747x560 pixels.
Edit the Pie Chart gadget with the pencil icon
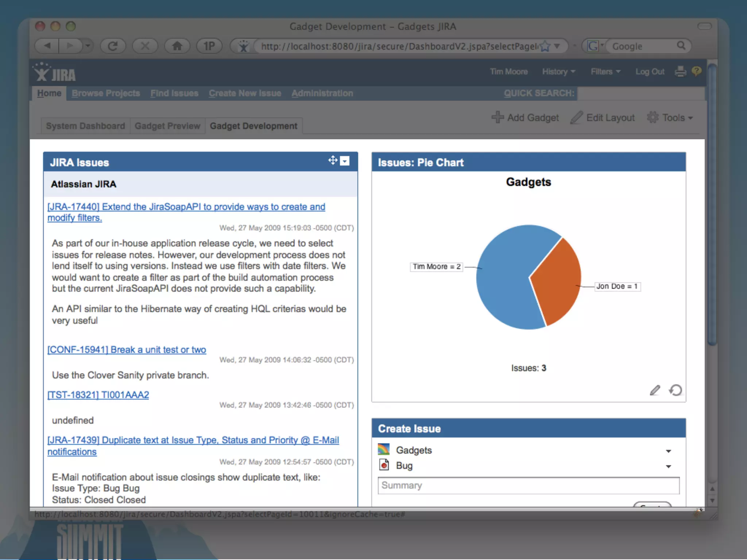point(655,390)
